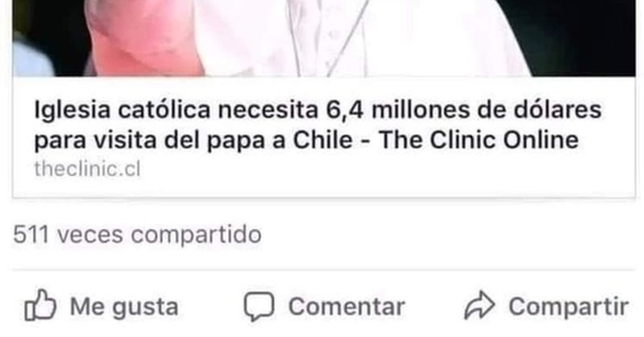Select the 6,4 millones figure in headline

point(398,110)
